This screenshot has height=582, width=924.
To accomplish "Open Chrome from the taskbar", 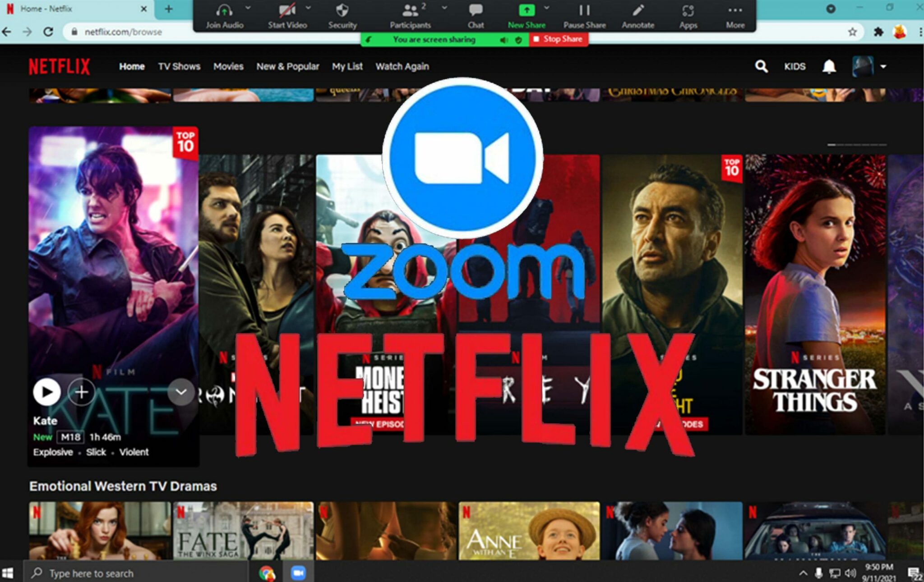I will coord(267,573).
